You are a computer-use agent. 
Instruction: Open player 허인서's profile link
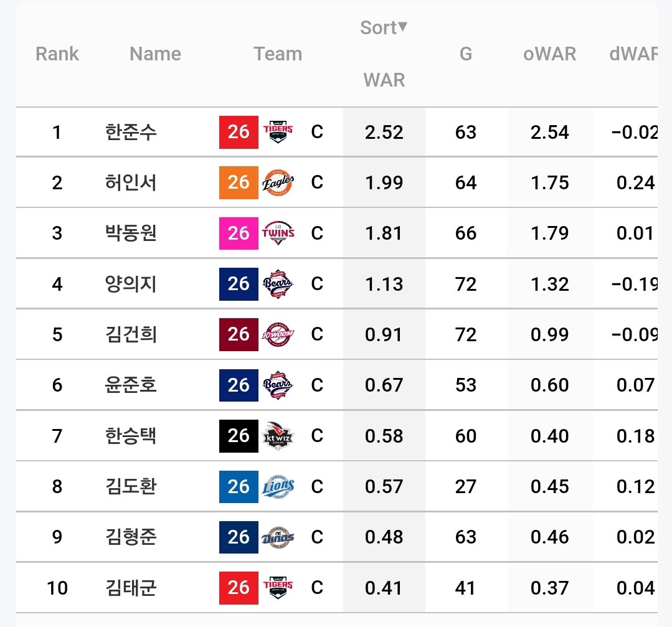pyautogui.click(x=131, y=182)
